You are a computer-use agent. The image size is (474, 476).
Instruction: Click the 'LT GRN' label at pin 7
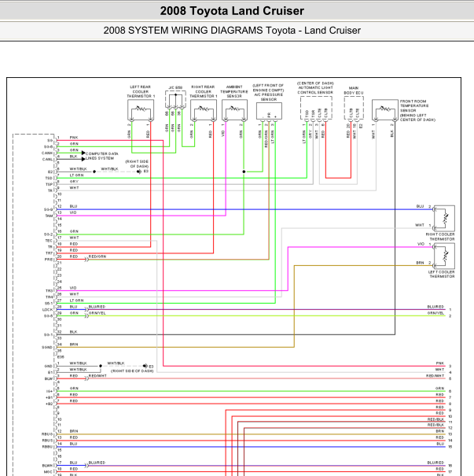(x=76, y=175)
